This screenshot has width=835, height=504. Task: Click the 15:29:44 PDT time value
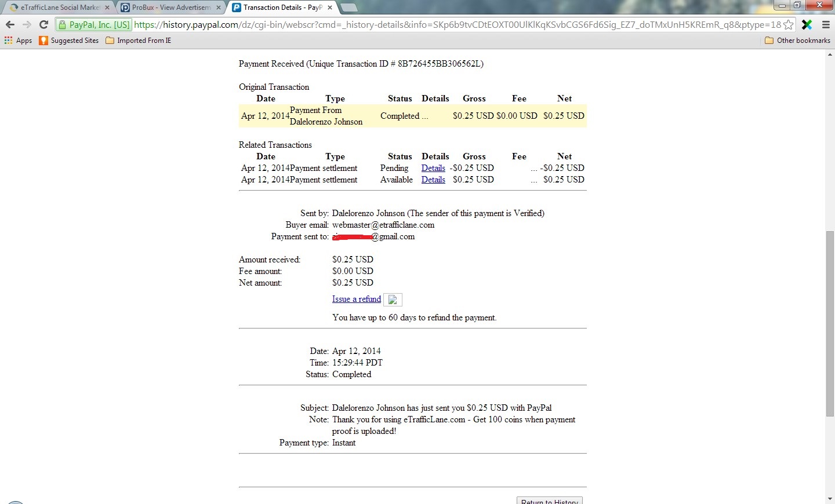(x=357, y=363)
